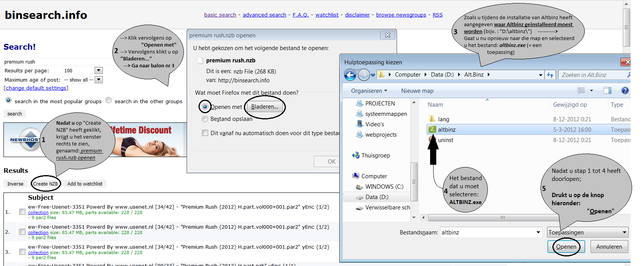The width and height of the screenshot is (644, 266).
Task: Open the Organiseren dropdown menu
Action: [369, 91]
